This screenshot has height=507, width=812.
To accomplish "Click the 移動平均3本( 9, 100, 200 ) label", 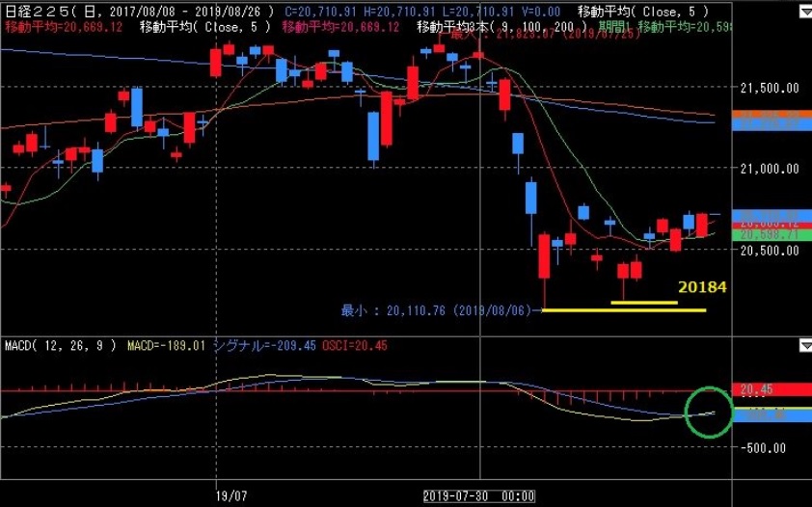I will tap(502, 27).
